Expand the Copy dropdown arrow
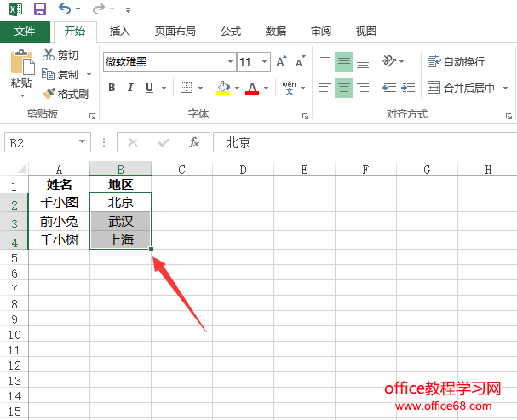Viewport: 517px width, 420px height. pyautogui.click(x=89, y=74)
